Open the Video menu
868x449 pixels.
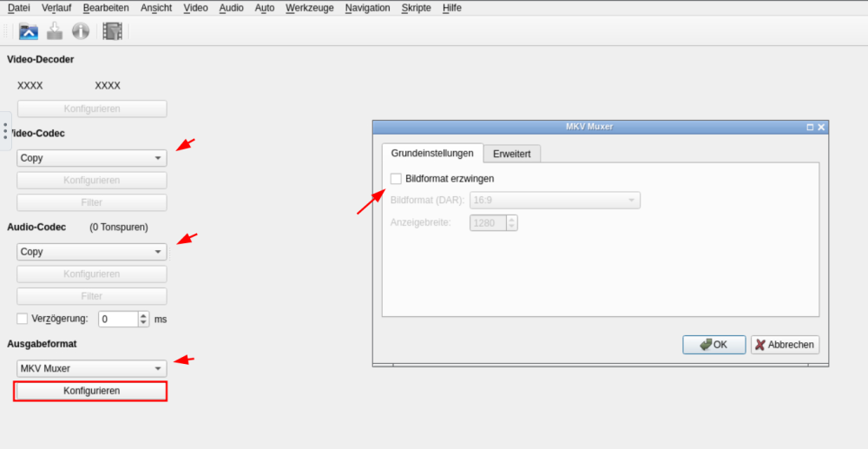coord(195,8)
